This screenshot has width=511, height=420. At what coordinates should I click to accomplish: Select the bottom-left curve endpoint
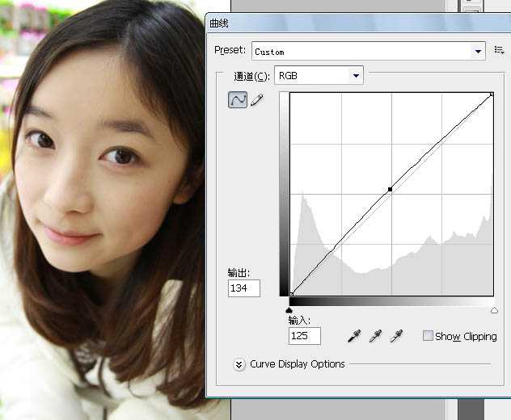[291, 294]
